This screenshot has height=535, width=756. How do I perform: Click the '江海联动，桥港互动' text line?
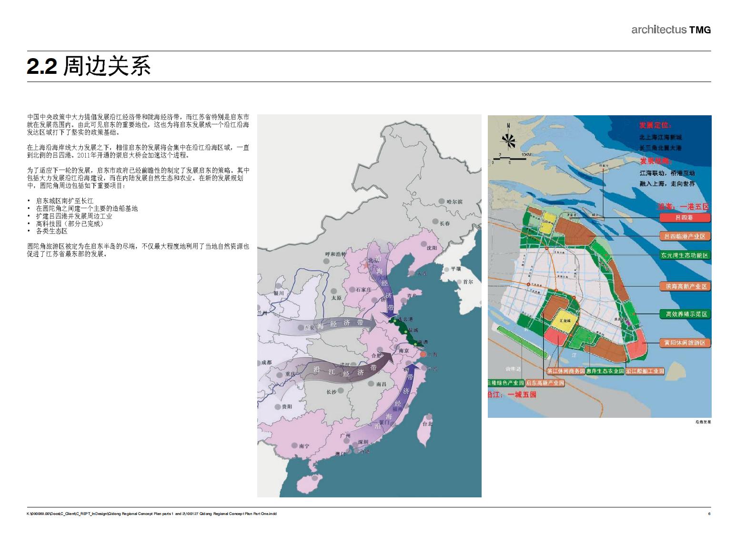pyautogui.click(x=667, y=173)
